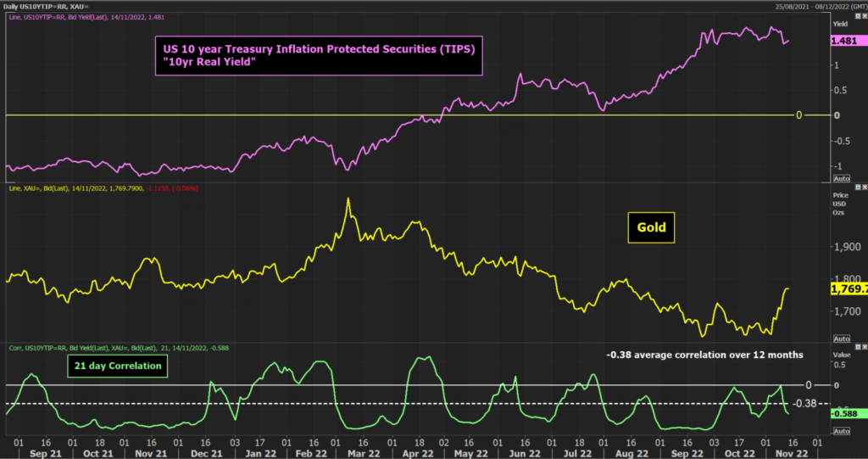The image size is (868, 459).
Task: Maximize the Yield pane with its square icon
Action: click(x=858, y=17)
